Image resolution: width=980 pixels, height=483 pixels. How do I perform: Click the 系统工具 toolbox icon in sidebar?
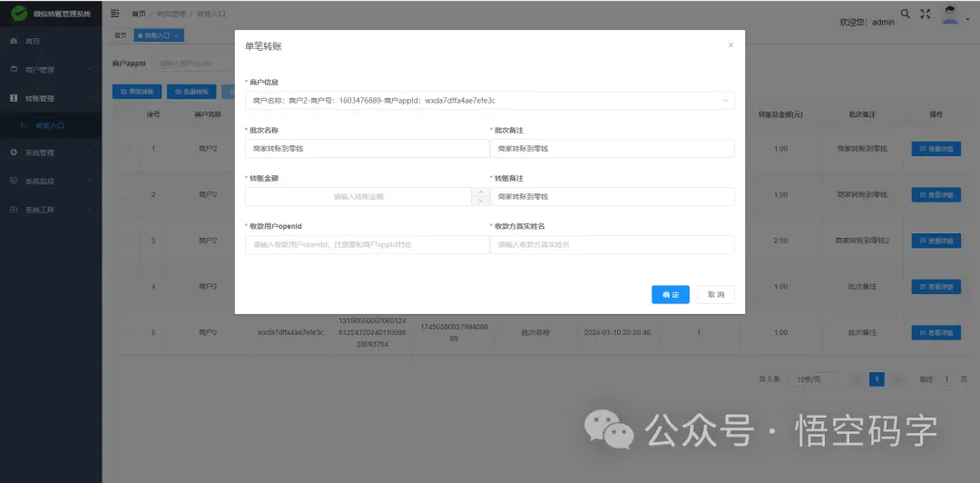point(14,210)
